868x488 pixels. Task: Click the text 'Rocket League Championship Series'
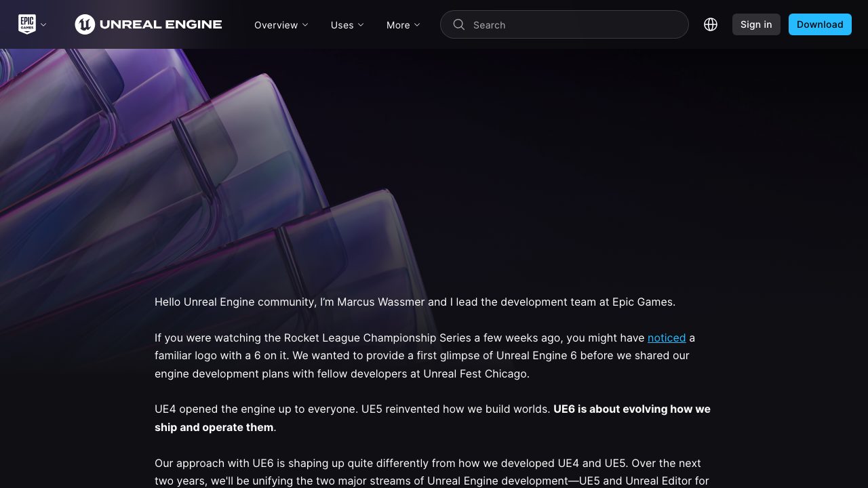pos(378,338)
